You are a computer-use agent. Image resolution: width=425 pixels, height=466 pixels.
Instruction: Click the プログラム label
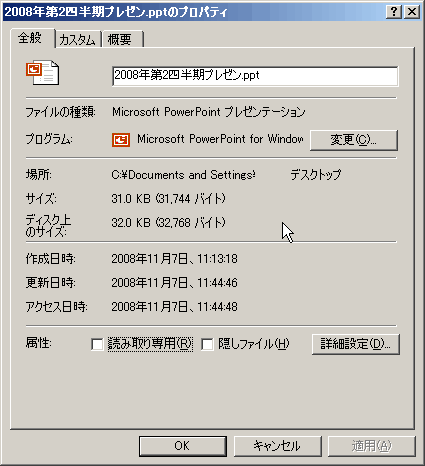click(49, 139)
